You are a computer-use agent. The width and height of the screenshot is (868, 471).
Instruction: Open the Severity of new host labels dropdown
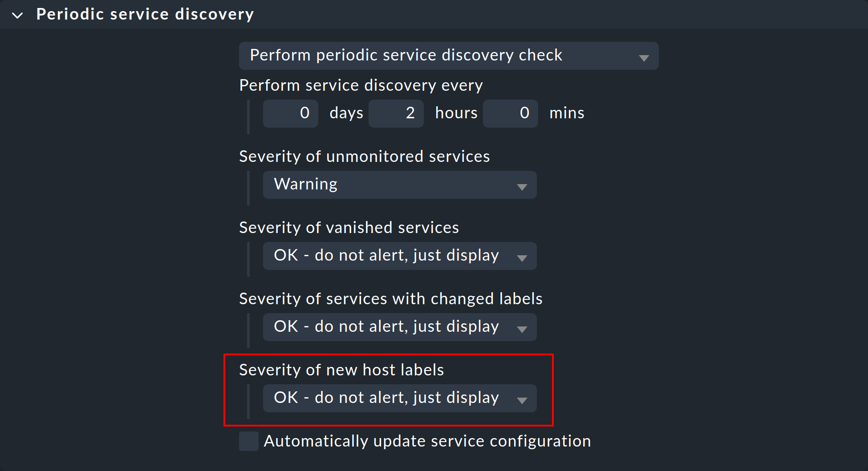click(x=398, y=398)
